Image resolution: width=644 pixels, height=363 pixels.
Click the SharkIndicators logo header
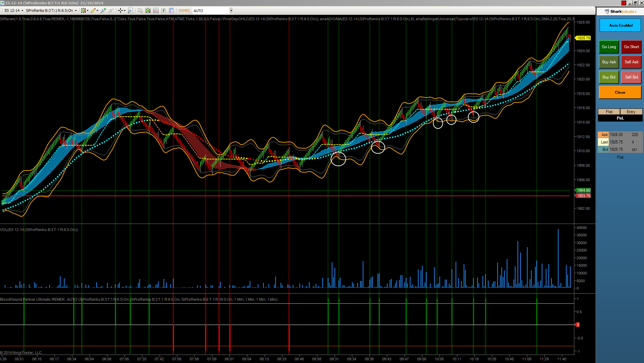(x=620, y=11)
